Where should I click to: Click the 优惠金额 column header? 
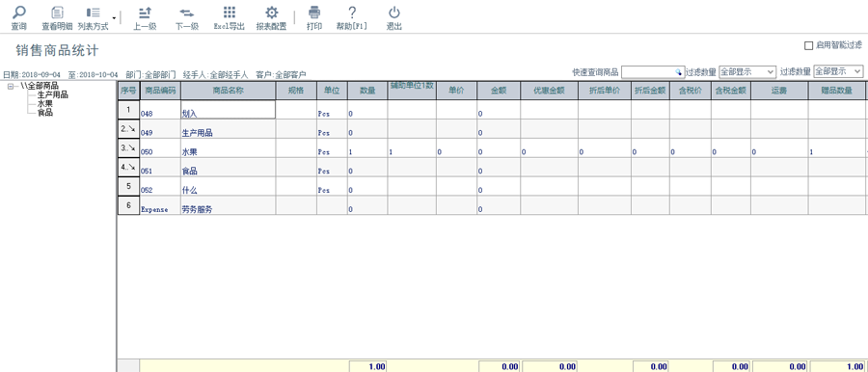(x=549, y=91)
